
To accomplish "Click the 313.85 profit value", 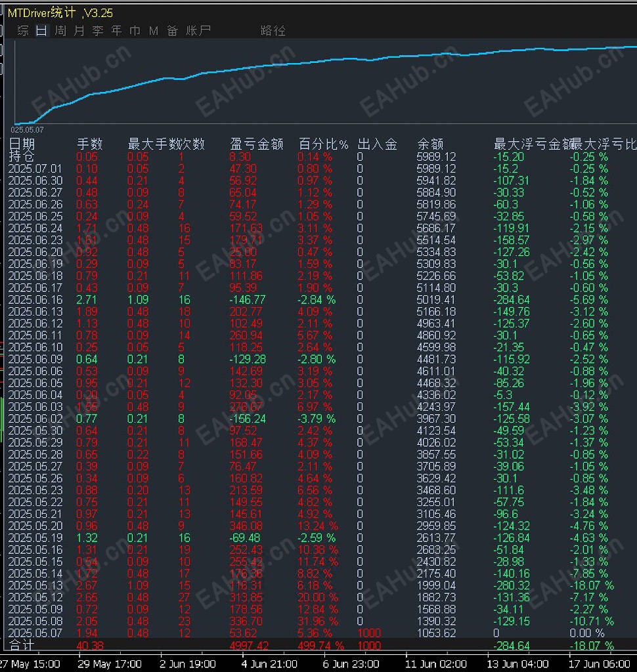I will (246, 597).
